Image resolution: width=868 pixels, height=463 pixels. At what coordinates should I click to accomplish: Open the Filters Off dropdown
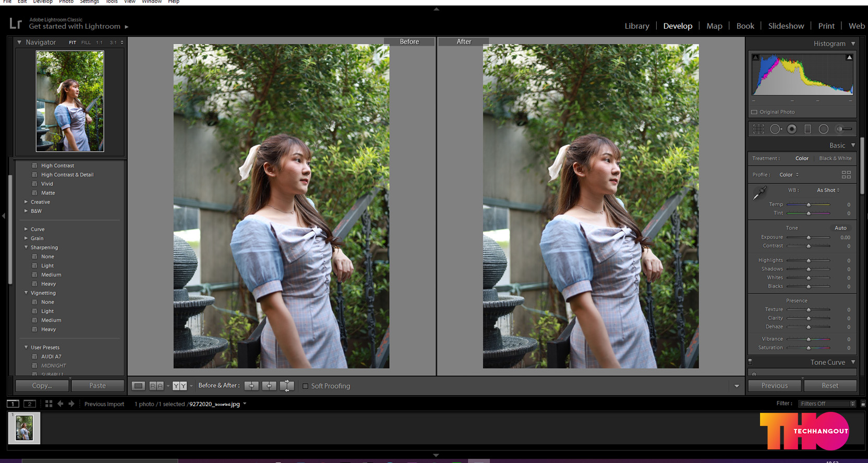click(828, 403)
